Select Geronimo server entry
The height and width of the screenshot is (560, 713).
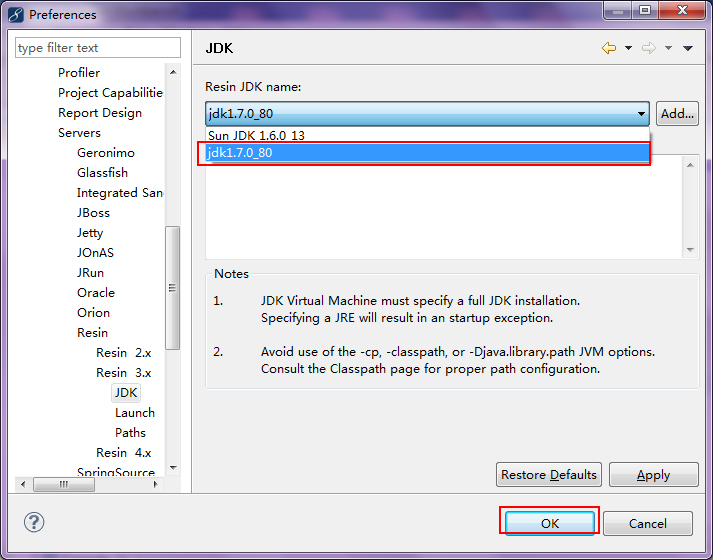105,153
